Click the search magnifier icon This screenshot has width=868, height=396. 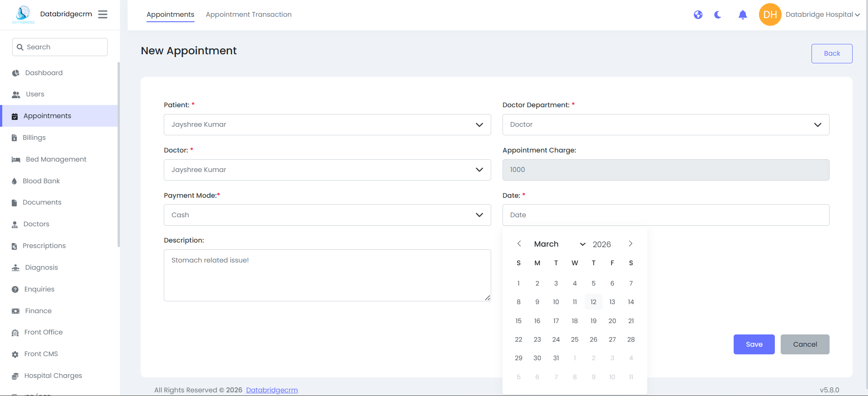20,47
